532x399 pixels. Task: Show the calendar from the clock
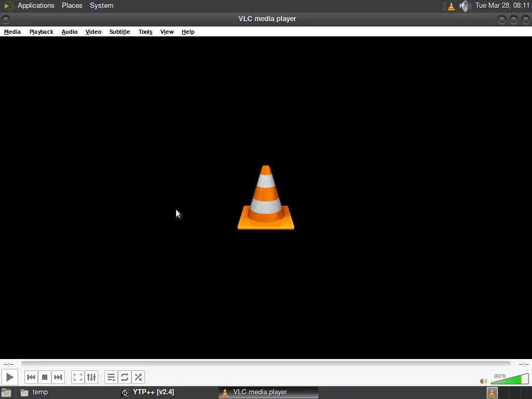[x=502, y=5]
